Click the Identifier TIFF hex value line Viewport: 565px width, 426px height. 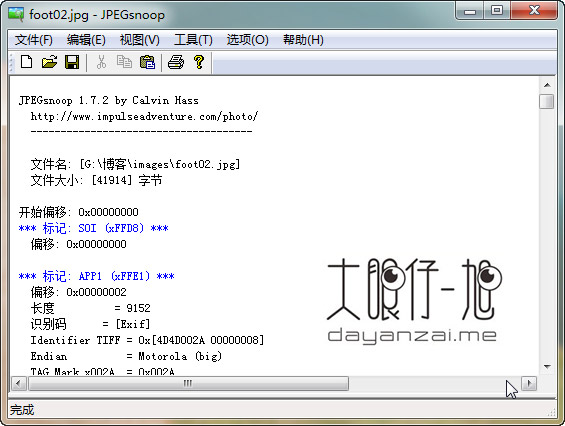(x=147, y=340)
